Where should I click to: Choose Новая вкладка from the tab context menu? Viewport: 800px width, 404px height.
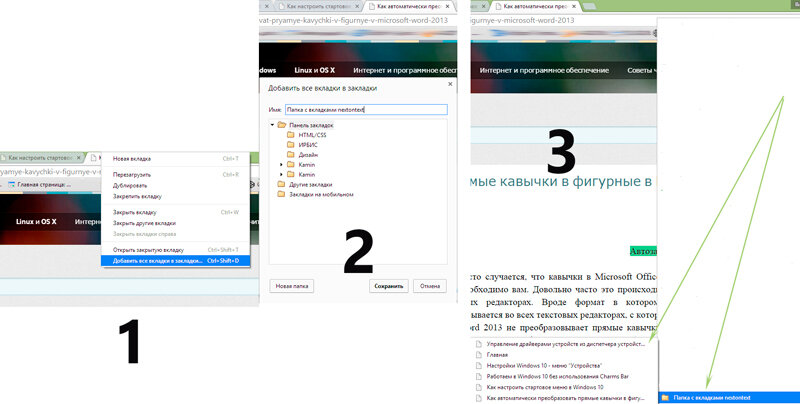[x=176, y=159]
